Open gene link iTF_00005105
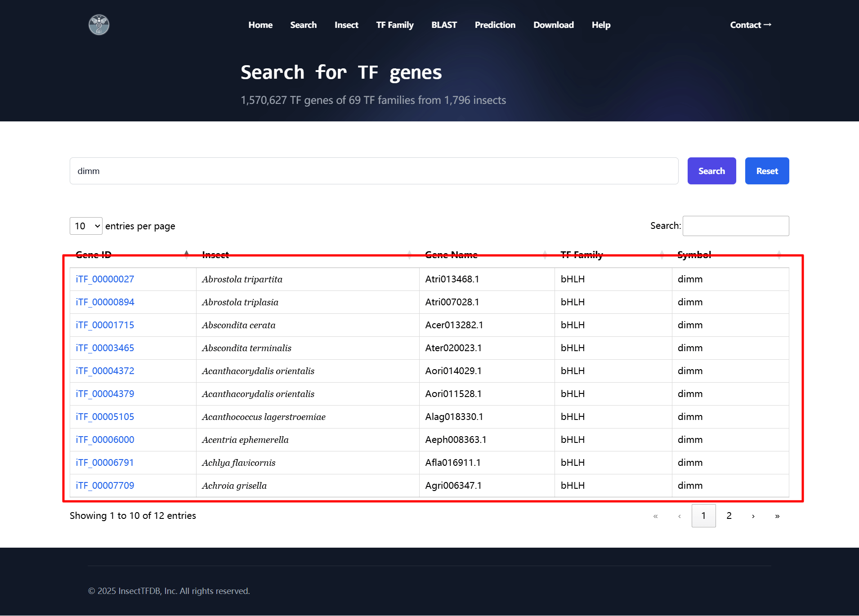859x616 pixels. coord(105,417)
